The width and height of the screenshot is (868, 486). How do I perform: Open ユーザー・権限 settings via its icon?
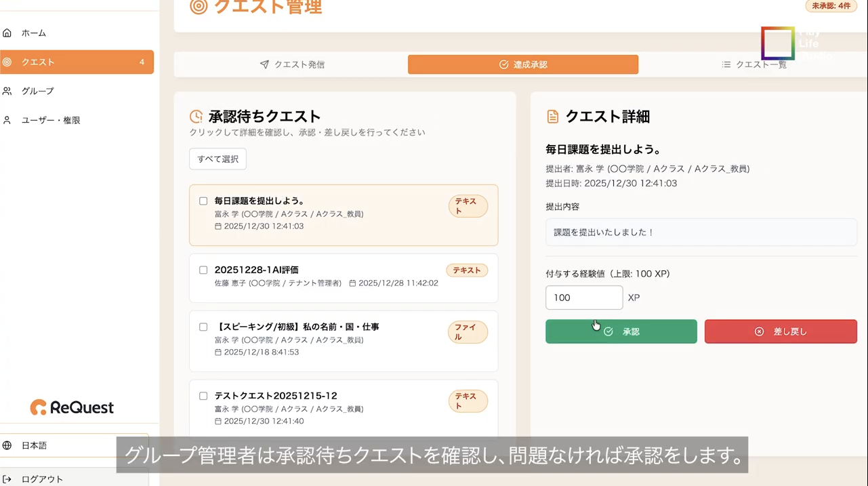tap(7, 120)
